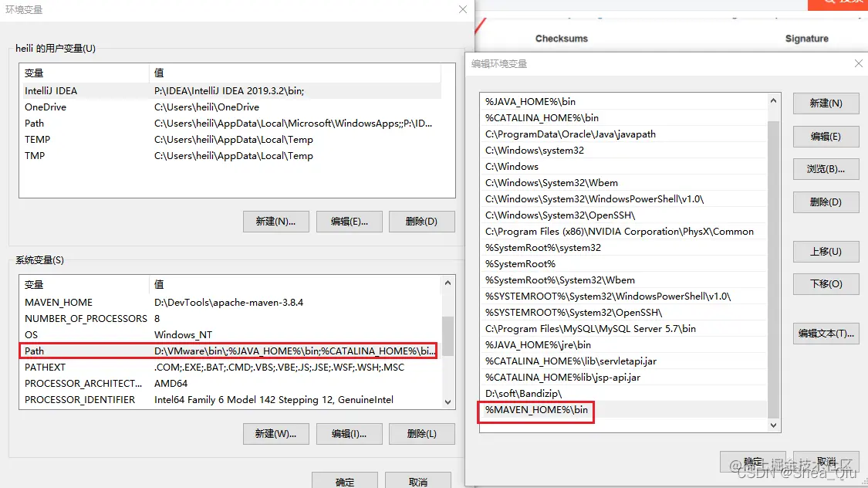Select the C:\Windows\system32 entry
The height and width of the screenshot is (488, 868).
(x=623, y=150)
